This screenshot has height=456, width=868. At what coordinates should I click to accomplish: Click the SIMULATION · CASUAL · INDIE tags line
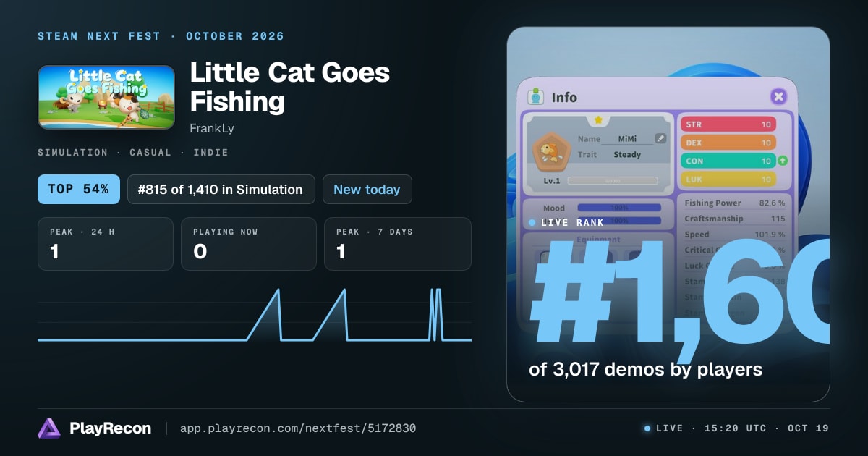point(133,153)
